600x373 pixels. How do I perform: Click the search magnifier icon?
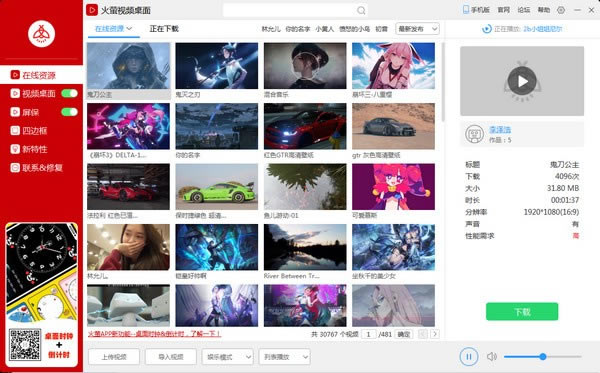(361, 10)
